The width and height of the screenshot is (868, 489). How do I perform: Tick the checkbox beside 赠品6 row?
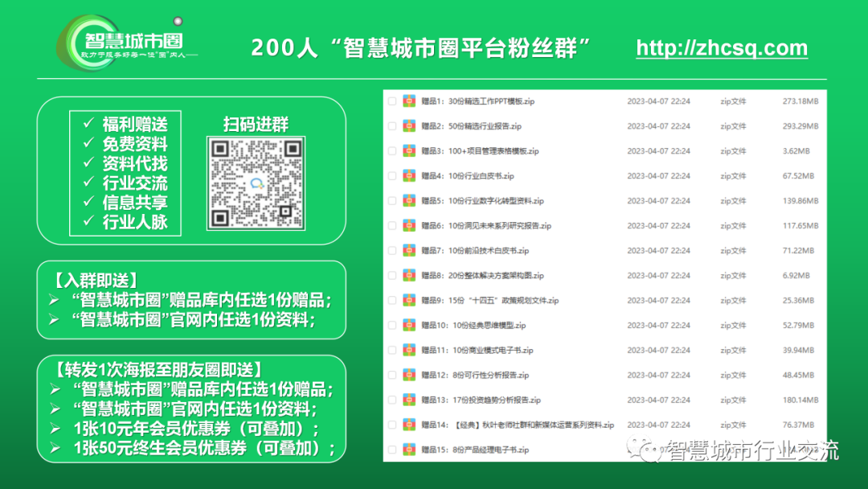pyautogui.click(x=392, y=226)
